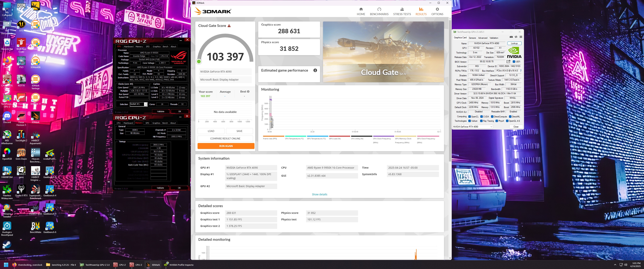644x269 pixels.
Task: Toggle the CUDA checkbox in GPU-Z
Action: (481, 116)
